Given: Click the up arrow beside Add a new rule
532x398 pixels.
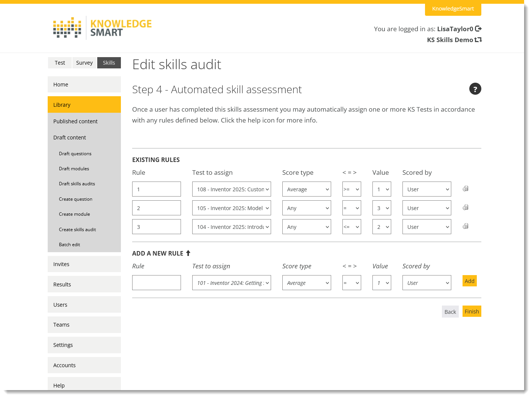Looking at the screenshot, I should 188,253.
